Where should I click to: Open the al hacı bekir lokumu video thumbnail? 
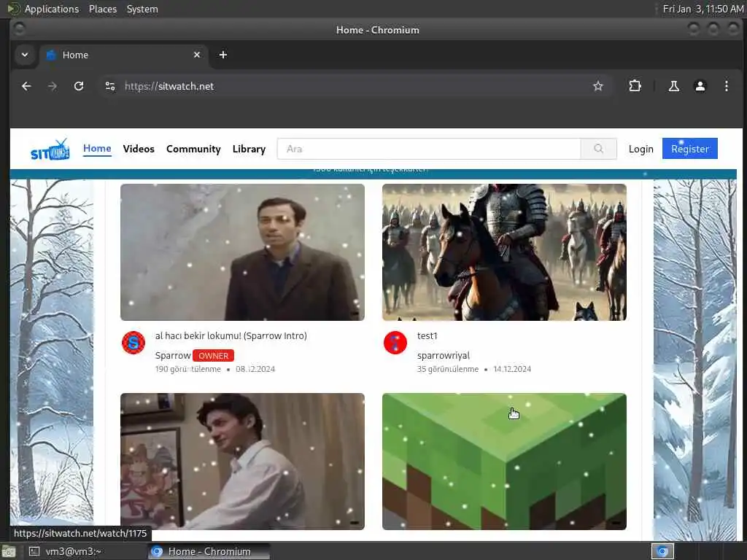[242, 252]
